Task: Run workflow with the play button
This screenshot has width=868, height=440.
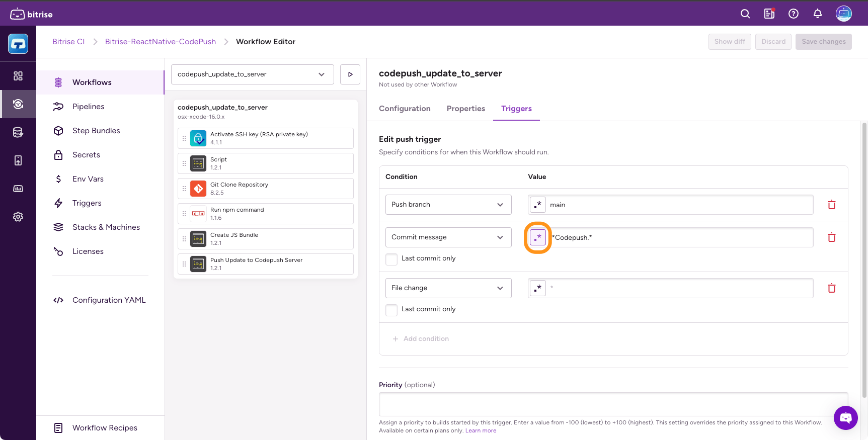Action: [350, 74]
